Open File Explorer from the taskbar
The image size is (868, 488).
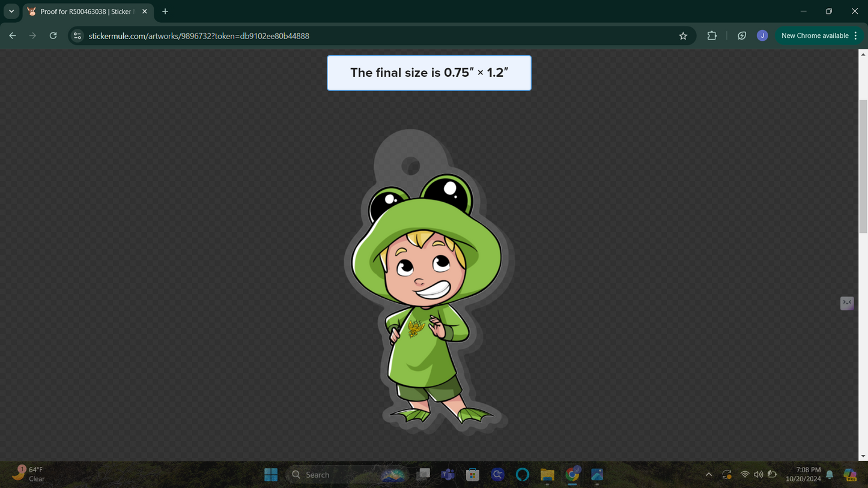547,474
